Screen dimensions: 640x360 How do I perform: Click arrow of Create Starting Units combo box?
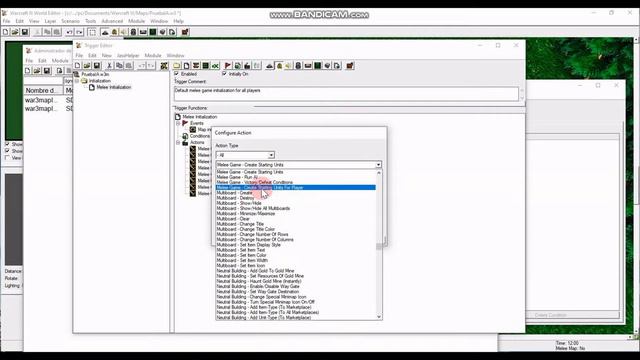(x=378, y=164)
